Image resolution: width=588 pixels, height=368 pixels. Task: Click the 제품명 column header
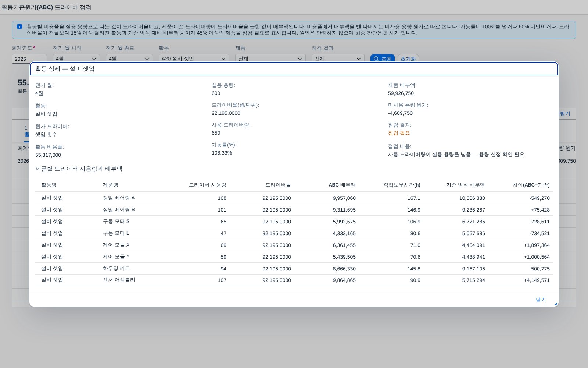tap(111, 185)
